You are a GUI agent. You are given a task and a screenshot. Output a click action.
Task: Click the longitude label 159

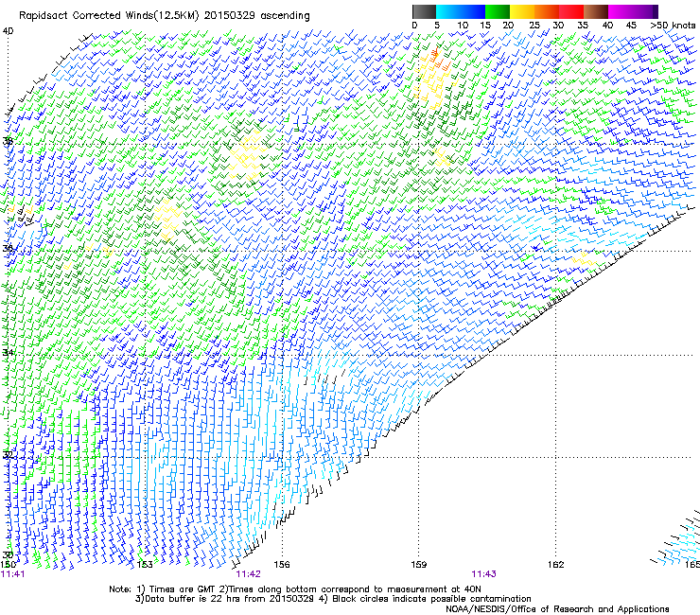pyautogui.click(x=418, y=565)
